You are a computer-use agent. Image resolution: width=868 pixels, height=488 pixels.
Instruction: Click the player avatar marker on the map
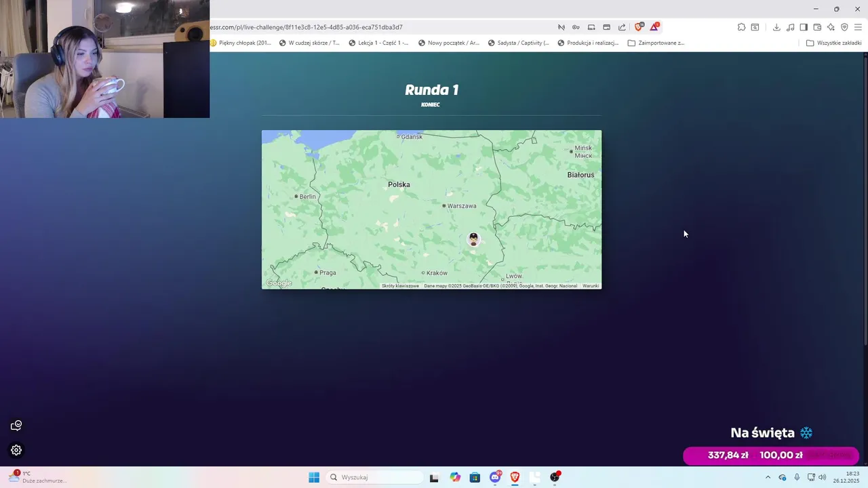473,239
